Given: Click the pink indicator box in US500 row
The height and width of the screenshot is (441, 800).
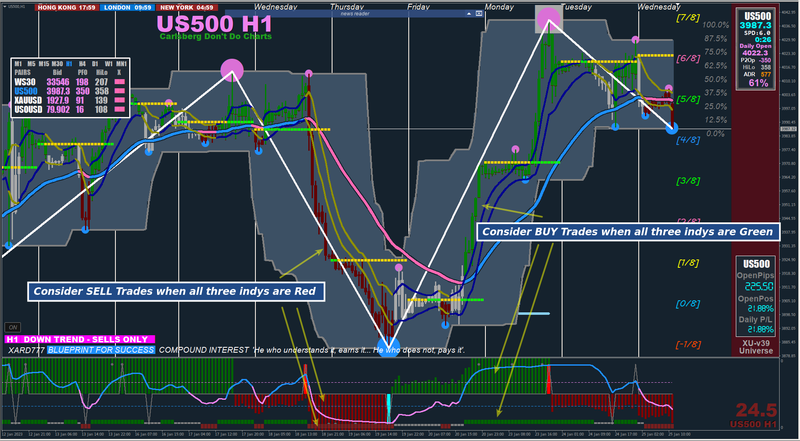Looking at the screenshot, I should tap(120, 91).
